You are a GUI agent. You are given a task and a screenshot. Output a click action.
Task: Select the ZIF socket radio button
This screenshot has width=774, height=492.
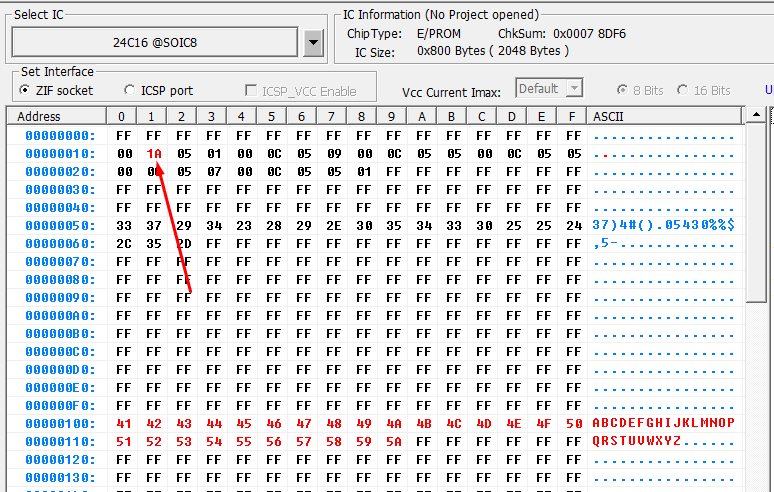(x=26, y=90)
